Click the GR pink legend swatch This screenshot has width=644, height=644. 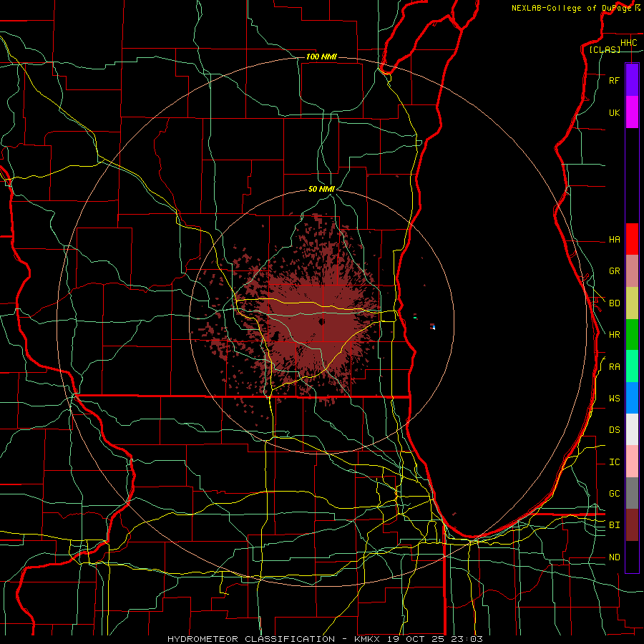click(632, 271)
